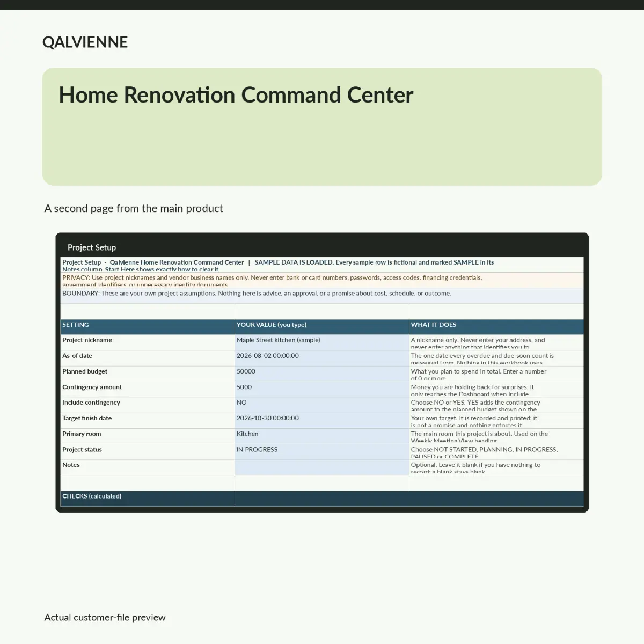Screen dimensions: 644x644
Task: Click 'Optional. Leave it blank' description cell
Action: pos(496,467)
